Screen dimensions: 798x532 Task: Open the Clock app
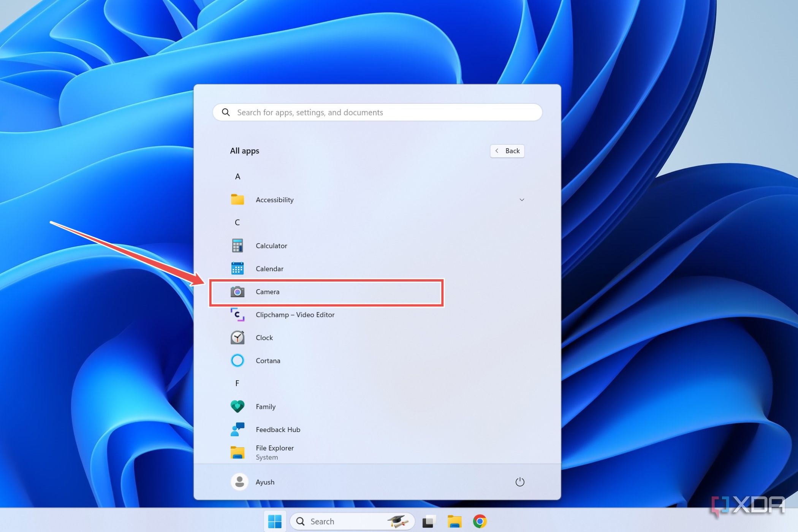264,337
